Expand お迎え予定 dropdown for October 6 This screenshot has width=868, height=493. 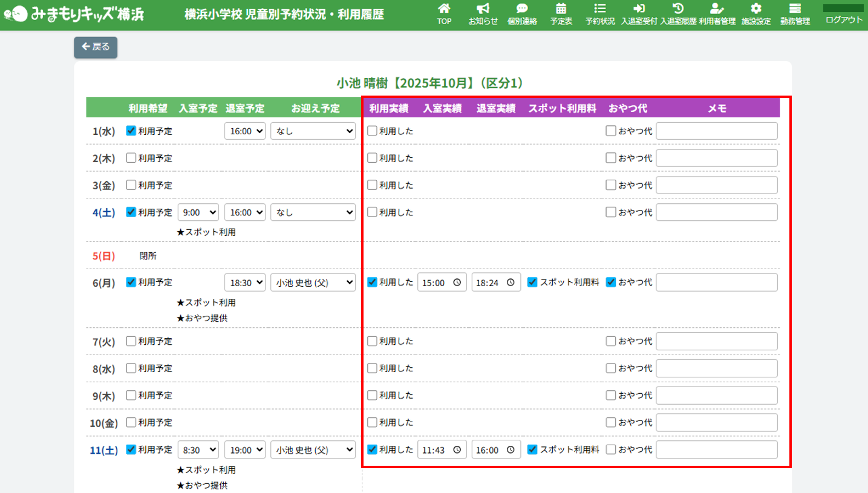click(313, 282)
